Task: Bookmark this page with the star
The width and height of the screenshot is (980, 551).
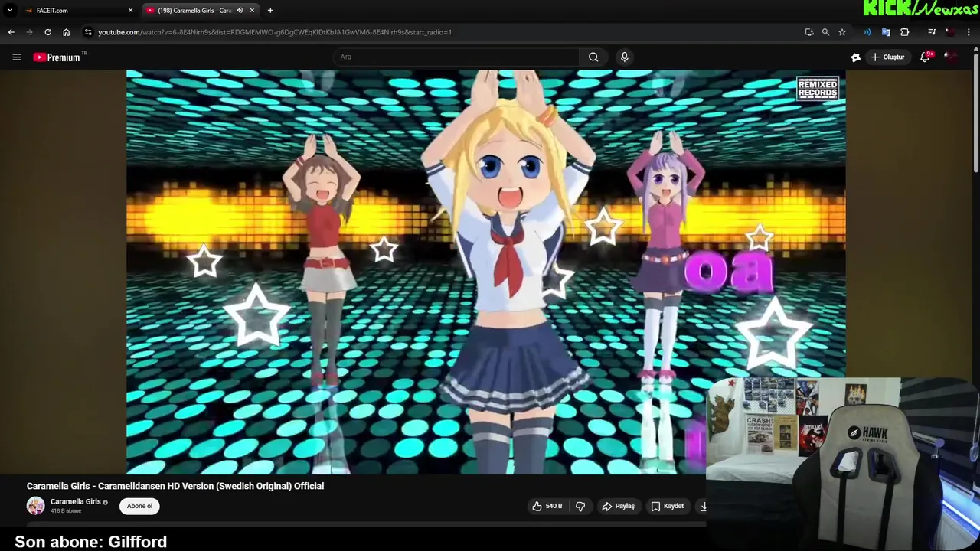Action: (842, 32)
